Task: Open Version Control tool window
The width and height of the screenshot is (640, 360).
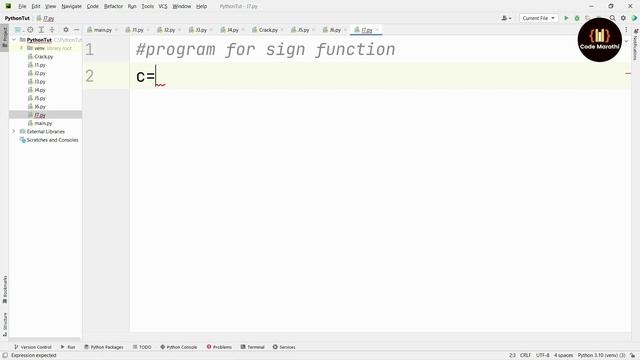Action: tap(33, 347)
